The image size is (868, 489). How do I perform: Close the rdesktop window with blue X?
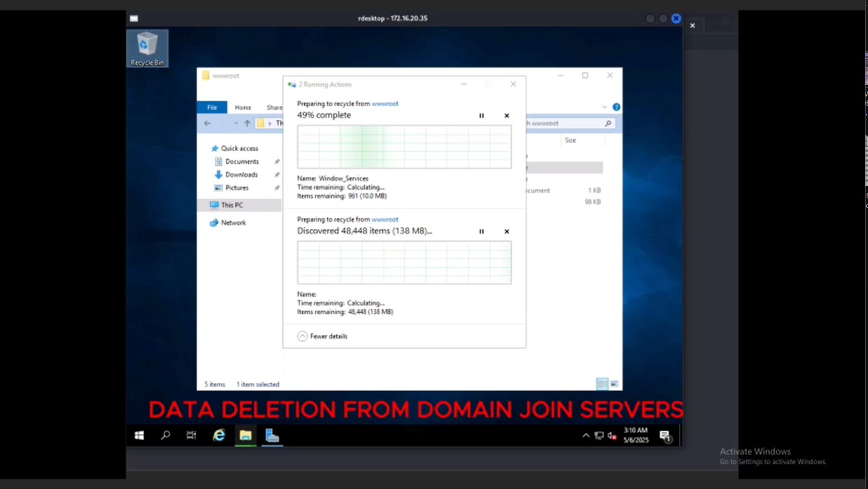(676, 18)
